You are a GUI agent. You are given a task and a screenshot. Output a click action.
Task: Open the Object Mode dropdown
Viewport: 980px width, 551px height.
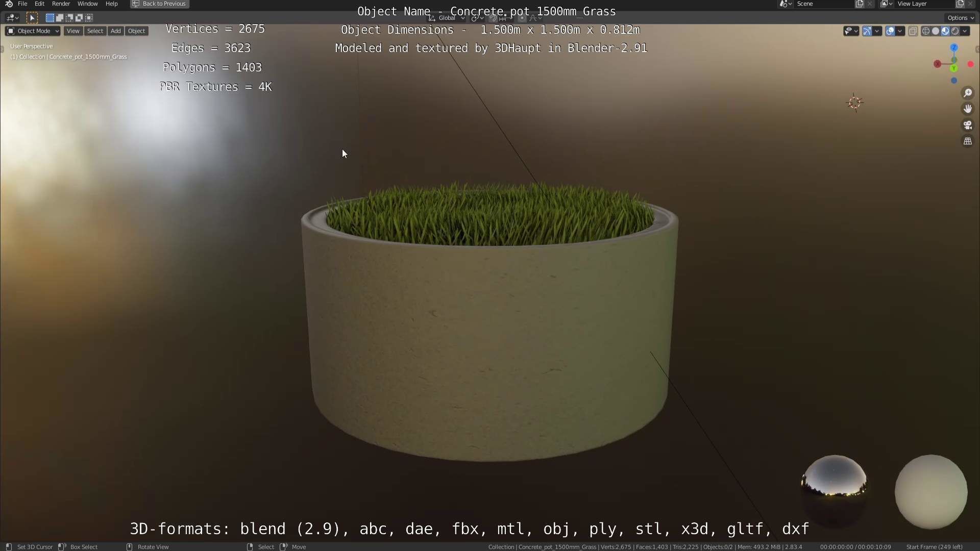33,31
